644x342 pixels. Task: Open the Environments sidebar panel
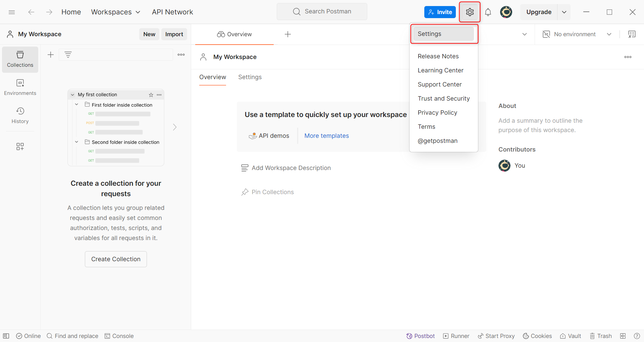[x=20, y=88]
